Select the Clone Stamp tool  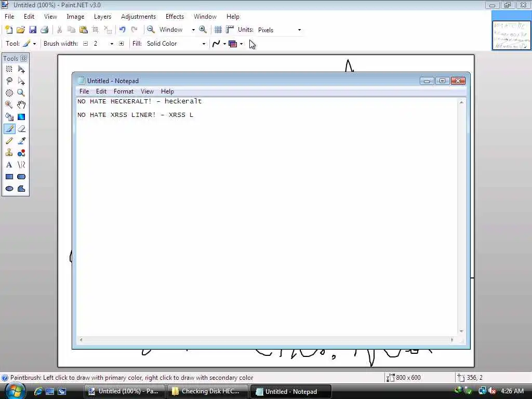(9, 153)
